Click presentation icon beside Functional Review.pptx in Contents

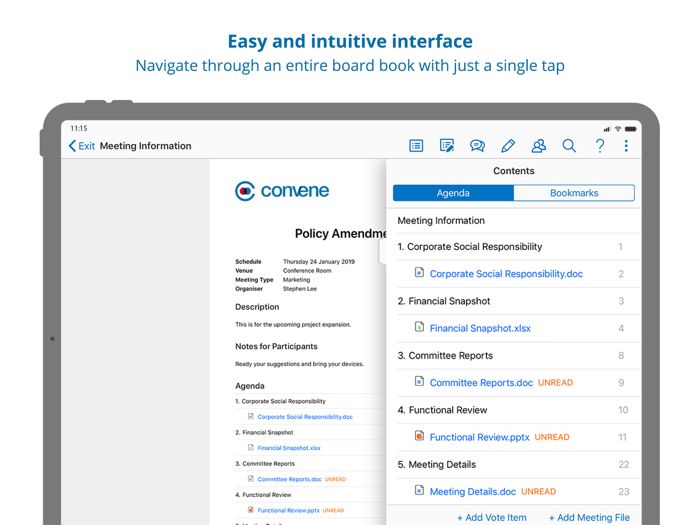419,436
